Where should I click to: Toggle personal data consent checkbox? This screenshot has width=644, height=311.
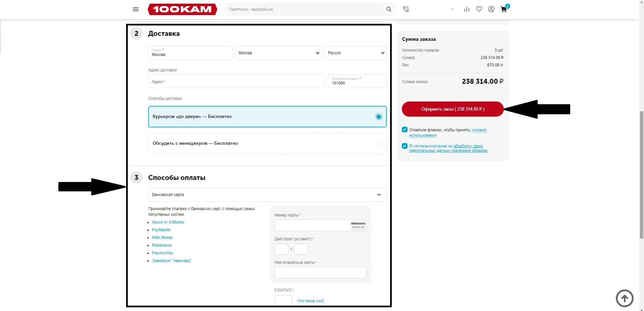tap(405, 146)
